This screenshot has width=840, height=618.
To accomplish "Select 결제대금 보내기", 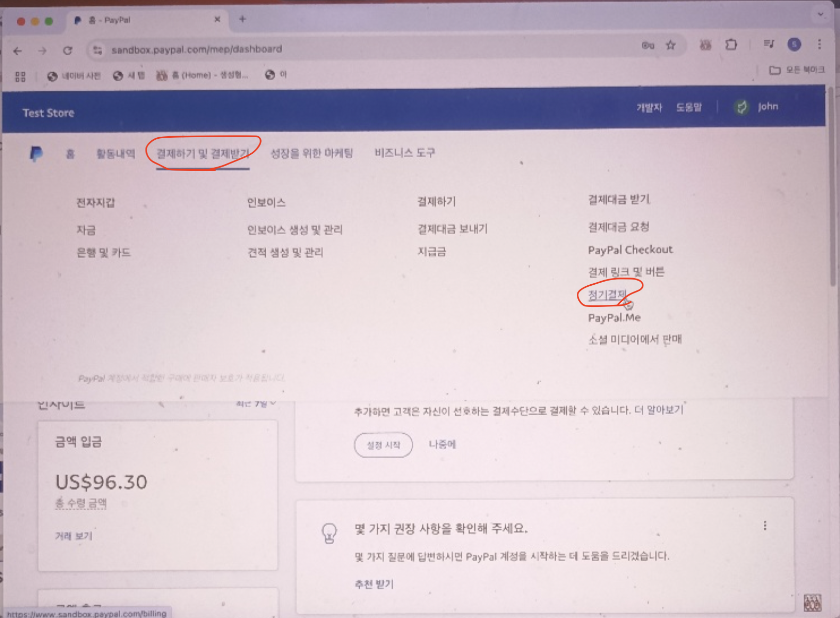I will click(453, 229).
